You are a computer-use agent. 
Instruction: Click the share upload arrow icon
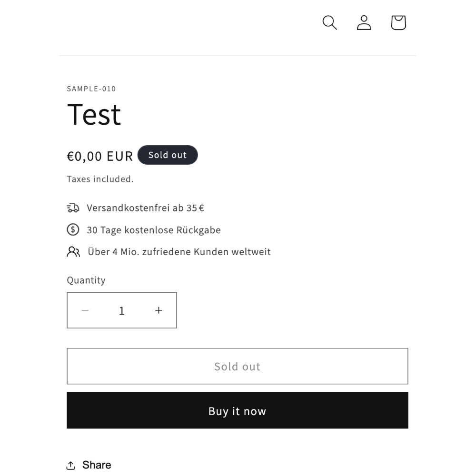coord(71,465)
